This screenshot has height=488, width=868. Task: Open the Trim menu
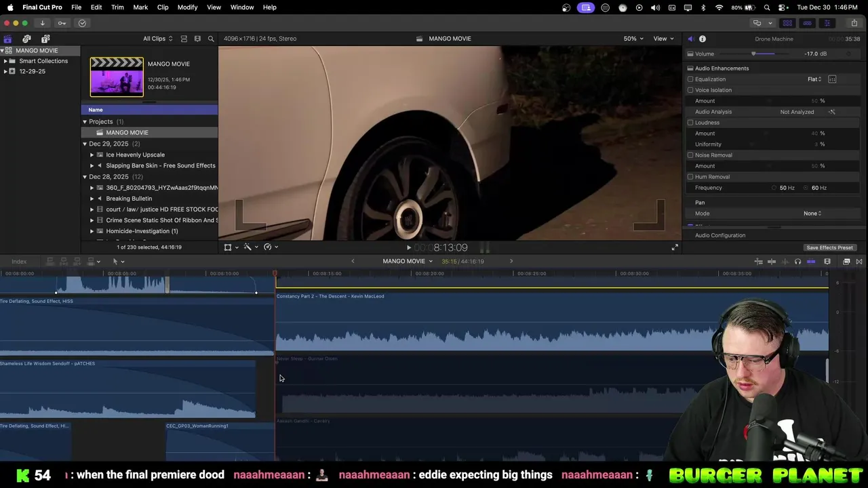(x=117, y=7)
